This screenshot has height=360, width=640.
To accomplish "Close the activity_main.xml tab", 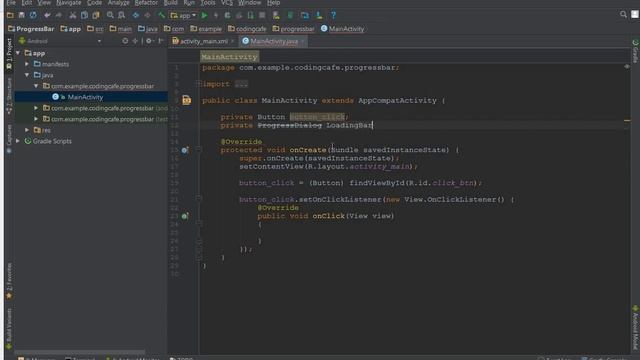I will (232, 41).
